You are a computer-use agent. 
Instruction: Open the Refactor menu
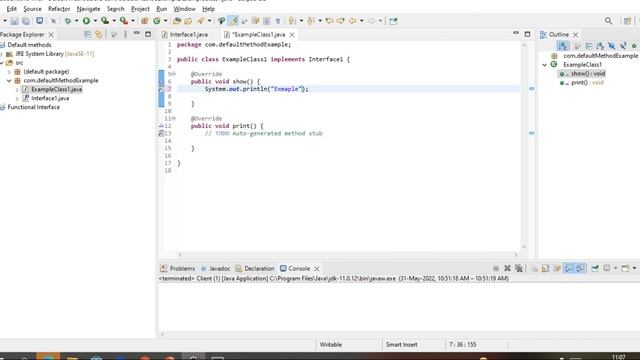(59, 9)
